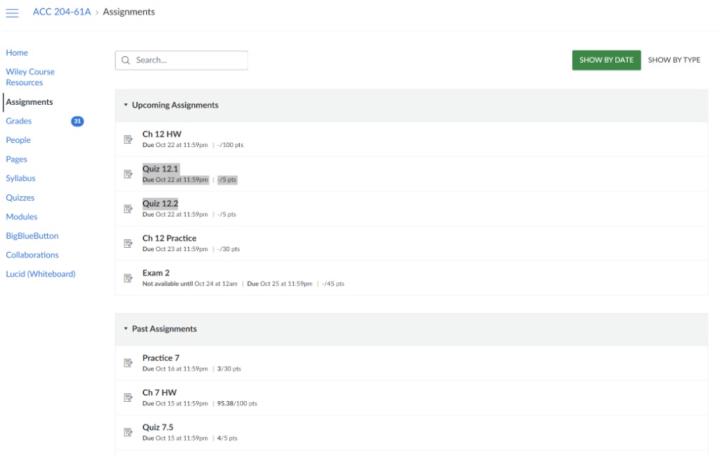Viewport: 720px width, 456px height.
Task: Click the assignment icon beside Practice 7
Action: coord(128,362)
